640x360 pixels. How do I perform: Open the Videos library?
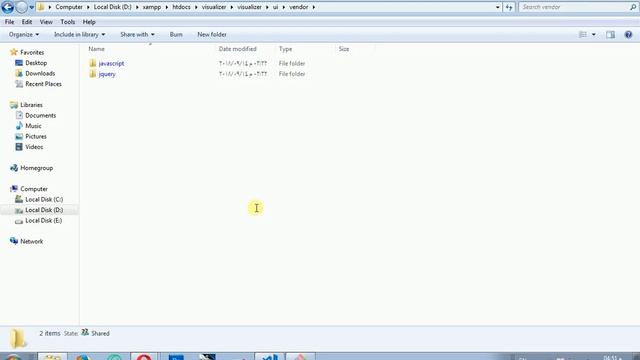coord(34,147)
